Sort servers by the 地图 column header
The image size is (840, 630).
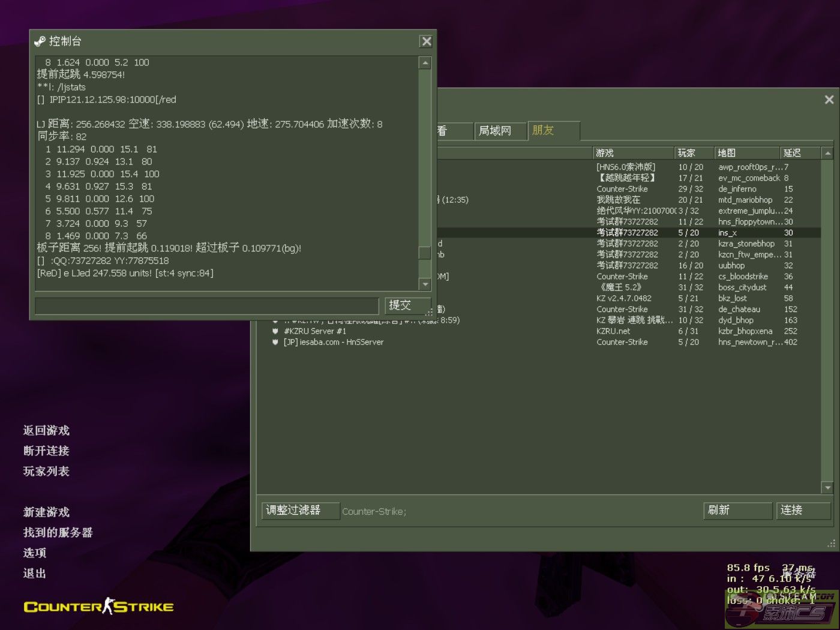point(746,153)
